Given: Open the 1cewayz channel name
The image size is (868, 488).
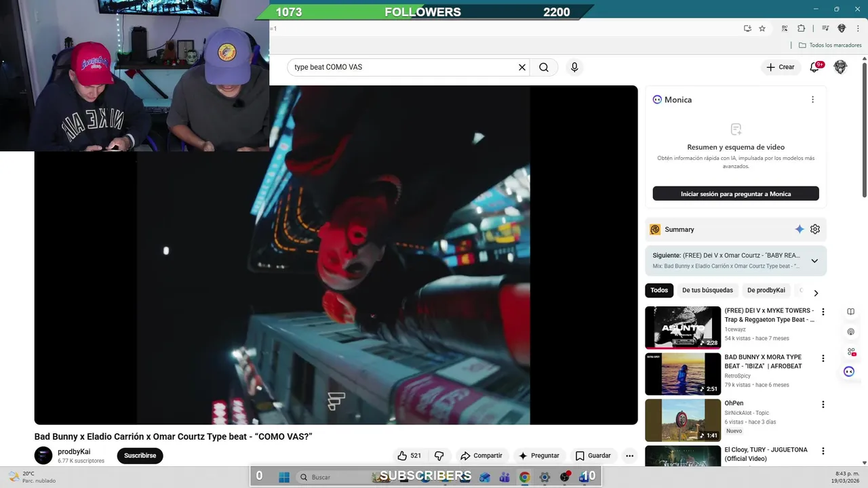Looking at the screenshot, I should pyautogui.click(x=736, y=329).
